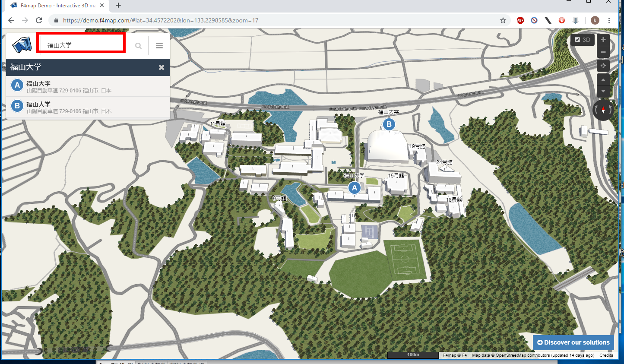Viewport: 624px width, 364px height.
Task: Tilt map up with the up arrow
Action: tap(603, 79)
